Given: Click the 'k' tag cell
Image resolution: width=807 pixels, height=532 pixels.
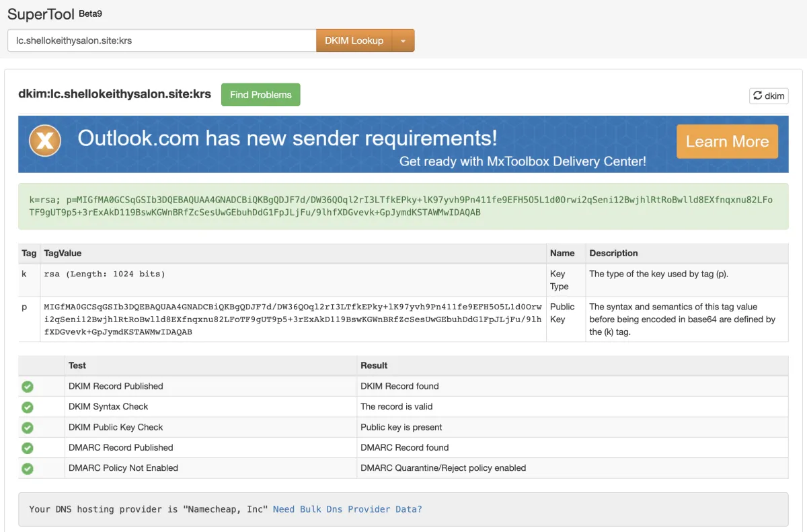Looking at the screenshot, I should click(29, 280).
